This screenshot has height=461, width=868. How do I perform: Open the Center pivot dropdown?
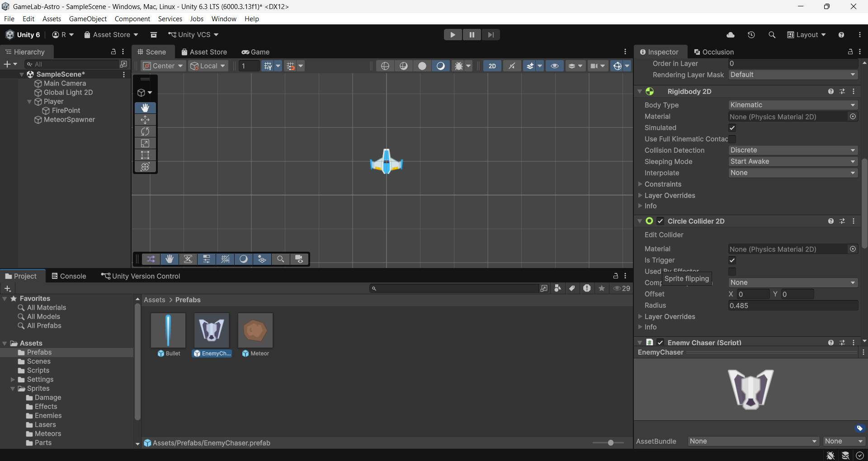pos(163,66)
